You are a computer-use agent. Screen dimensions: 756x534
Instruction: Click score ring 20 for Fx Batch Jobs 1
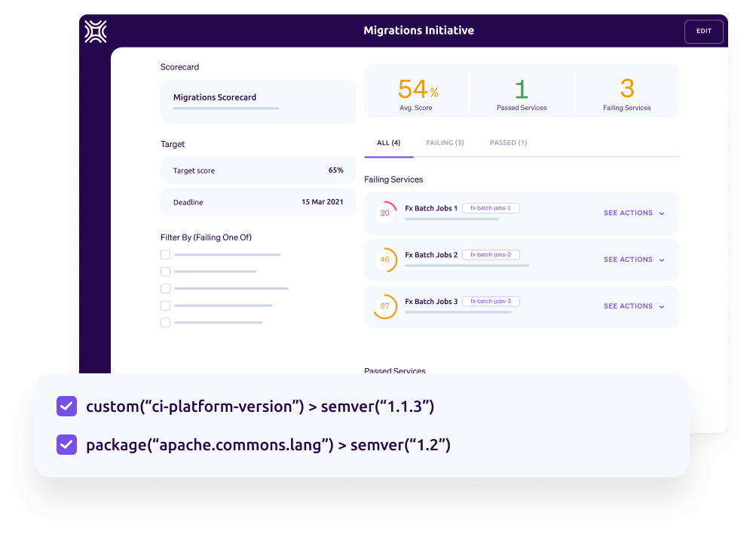(x=385, y=213)
